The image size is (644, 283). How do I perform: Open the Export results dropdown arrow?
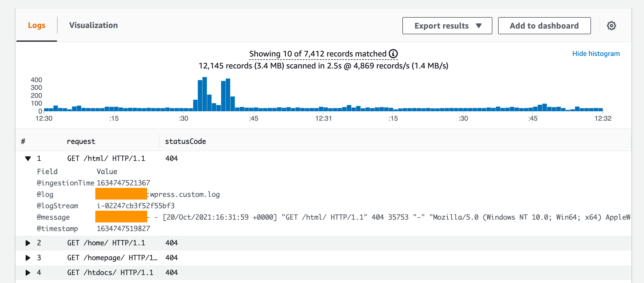[479, 26]
